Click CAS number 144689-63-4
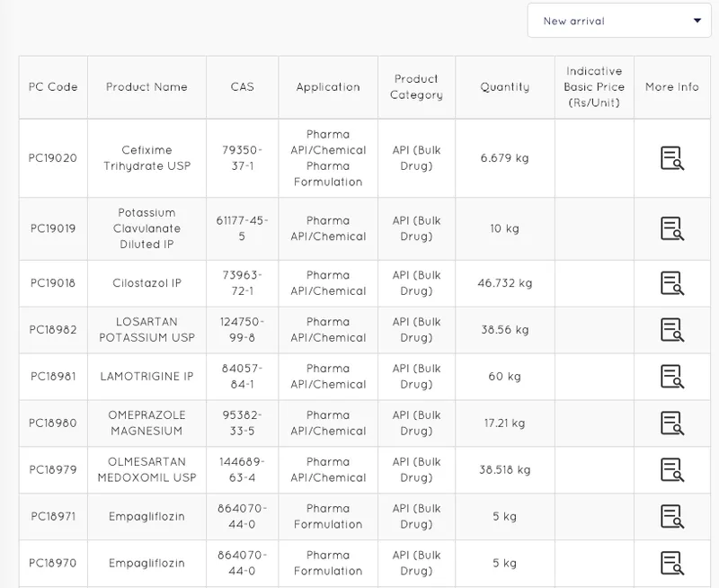 click(x=242, y=469)
